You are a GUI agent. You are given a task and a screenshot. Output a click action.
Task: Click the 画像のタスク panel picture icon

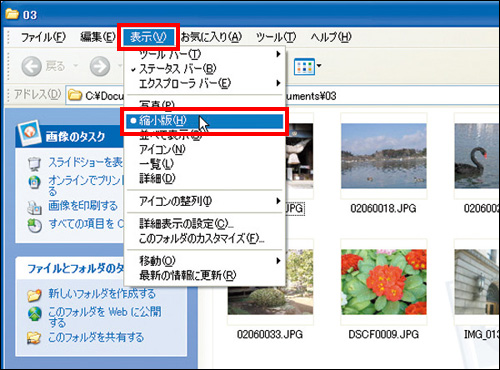click(x=29, y=133)
